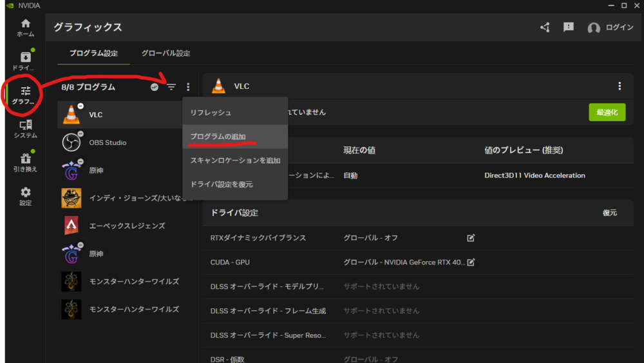Click 復元 in ドライバ設定 header

pos(609,213)
